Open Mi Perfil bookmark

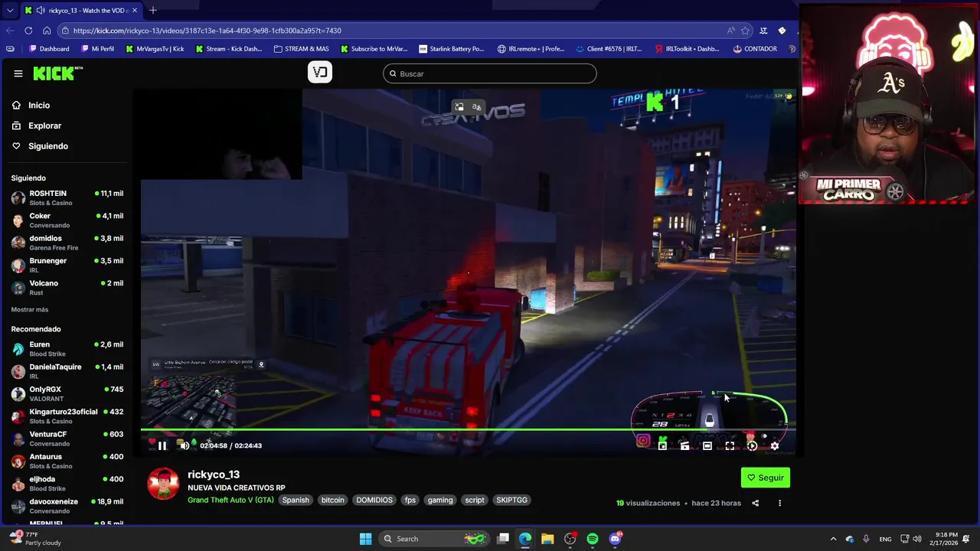coord(96,49)
